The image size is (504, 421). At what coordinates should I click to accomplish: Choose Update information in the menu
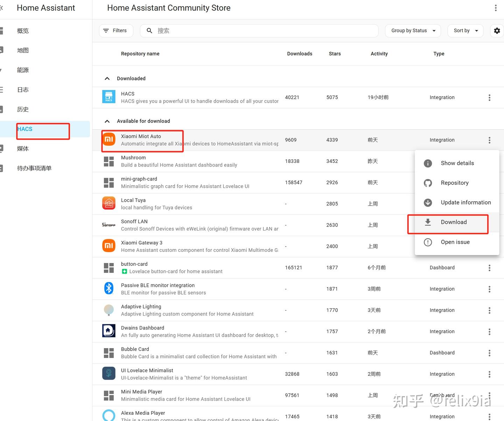click(466, 202)
